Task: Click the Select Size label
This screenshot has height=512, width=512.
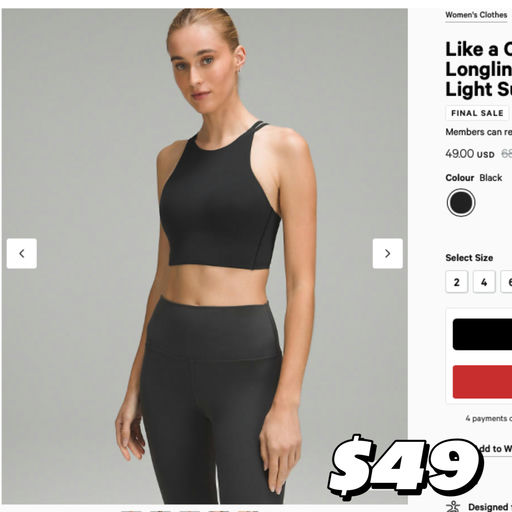Action: tap(469, 258)
